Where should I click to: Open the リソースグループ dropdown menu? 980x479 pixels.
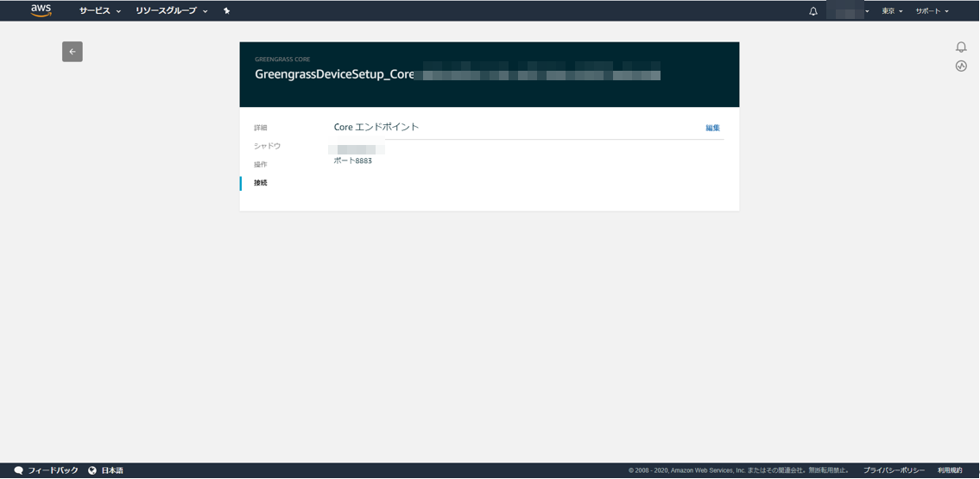click(x=172, y=10)
